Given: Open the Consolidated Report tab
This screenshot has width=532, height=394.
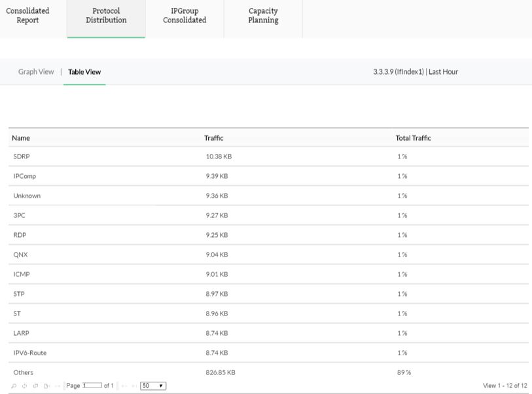Looking at the screenshot, I should click(x=27, y=16).
